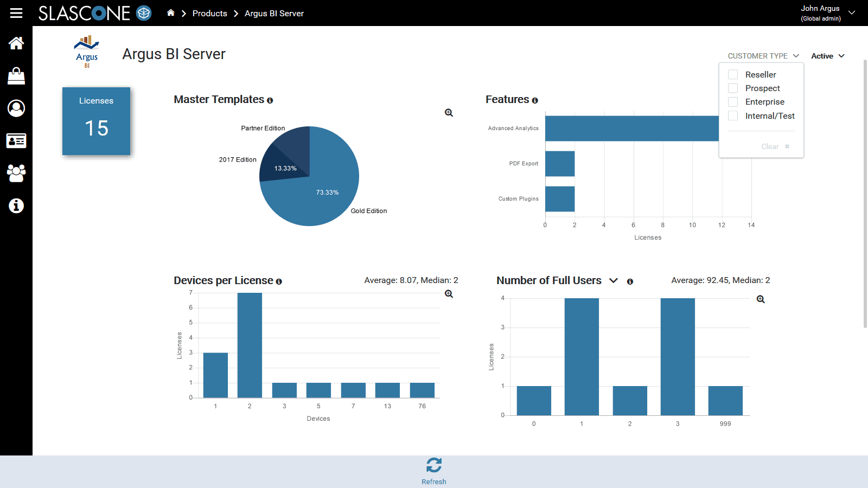
Task: Show Features info tooltip icon
Action: point(535,100)
